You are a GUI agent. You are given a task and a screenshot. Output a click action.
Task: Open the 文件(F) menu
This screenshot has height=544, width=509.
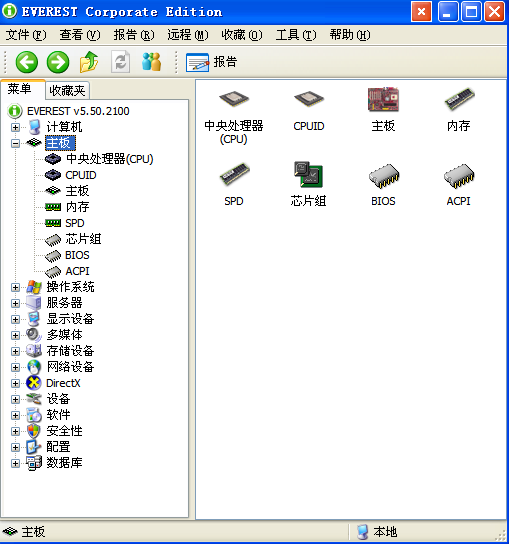click(x=26, y=35)
